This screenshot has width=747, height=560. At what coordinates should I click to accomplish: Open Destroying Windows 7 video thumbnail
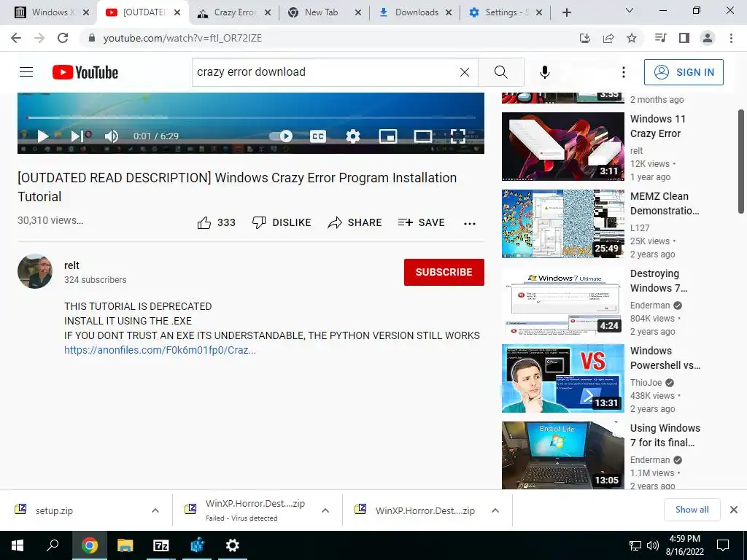[562, 301]
